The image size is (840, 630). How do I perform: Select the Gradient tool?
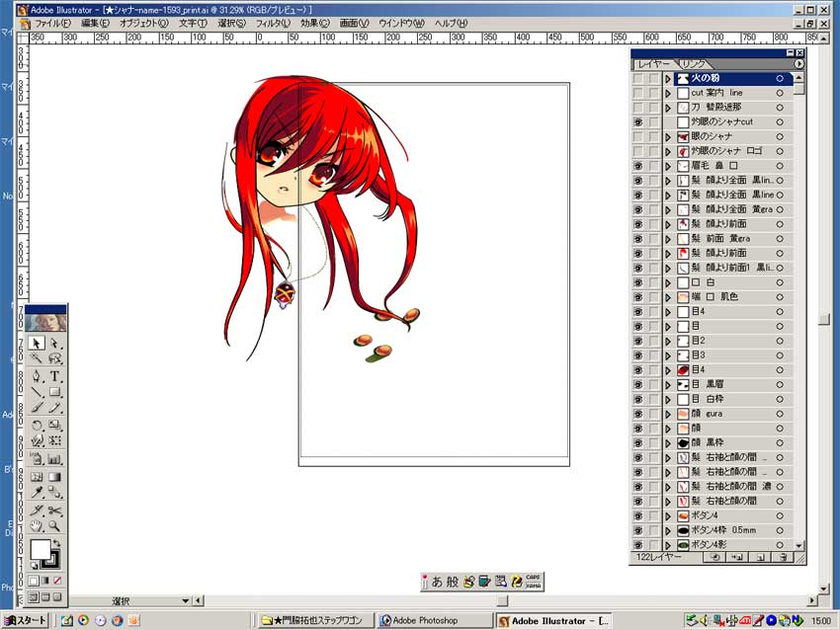(54, 476)
